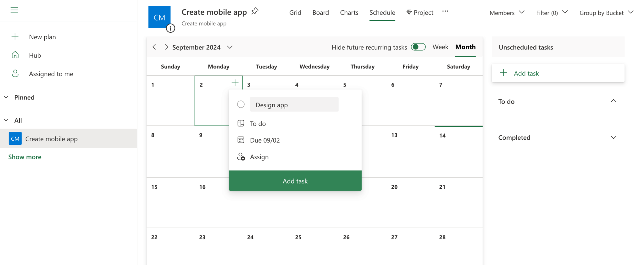The height and width of the screenshot is (265, 644).
Task: Select September 14 calendar cell
Action: coord(458,152)
